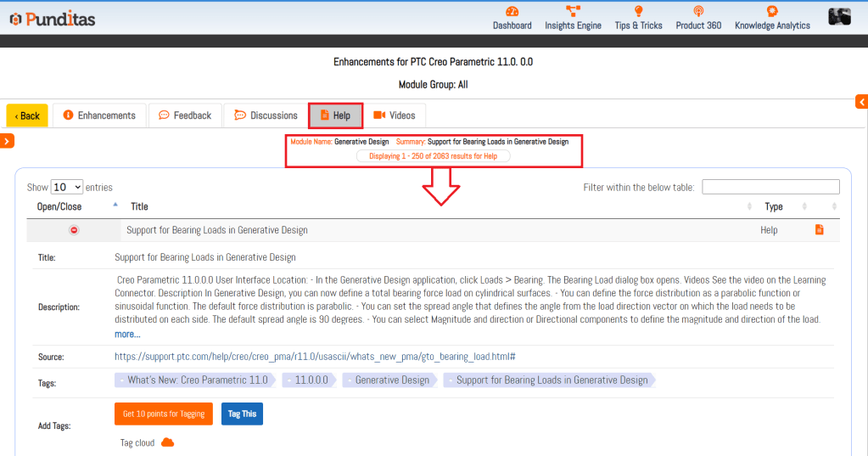Expand the left side orange panel arrow

(7, 141)
